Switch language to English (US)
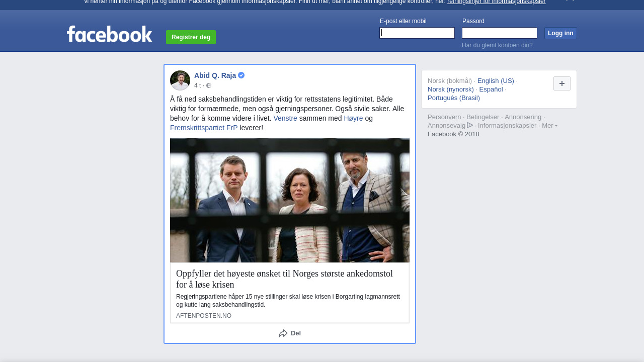 [496, 80]
